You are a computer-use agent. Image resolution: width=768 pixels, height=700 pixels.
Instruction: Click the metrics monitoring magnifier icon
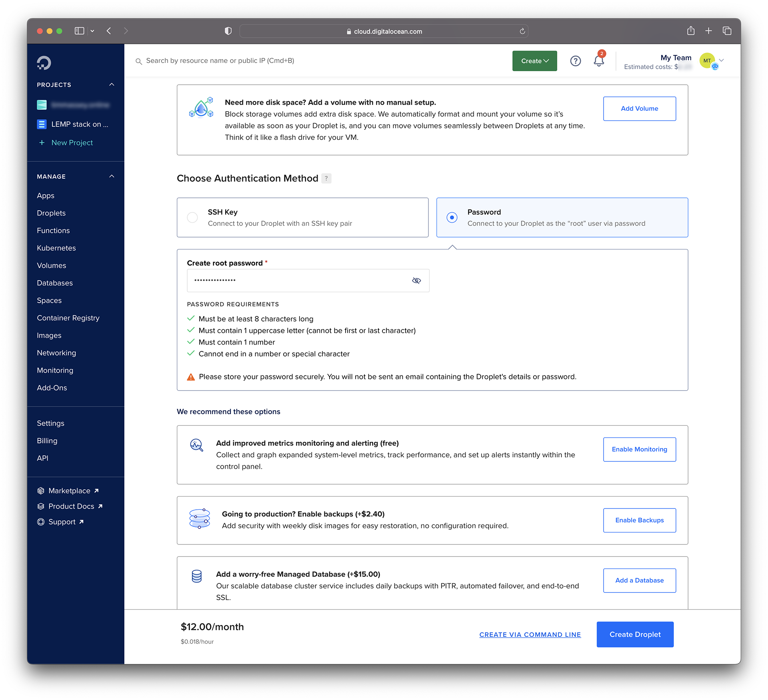click(x=196, y=445)
